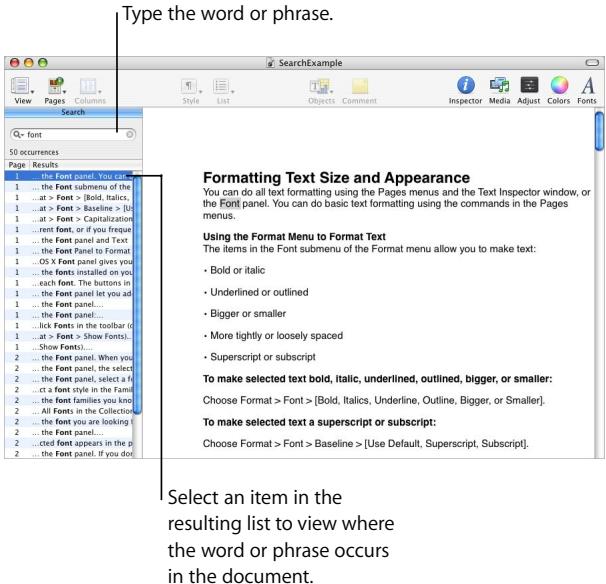Image resolution: width=606 pixels, height=584 pixels.
Task: Click the yellow minimize window button
Action: coord(29,63)
